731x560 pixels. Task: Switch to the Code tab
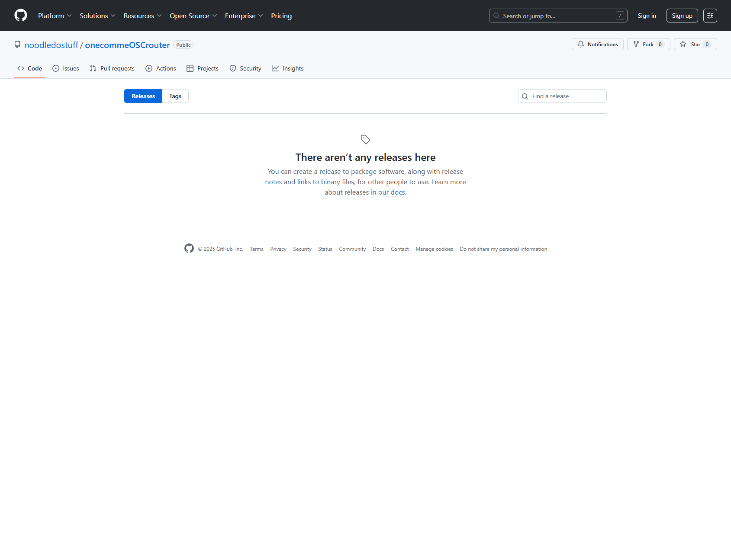coord(29,68)
